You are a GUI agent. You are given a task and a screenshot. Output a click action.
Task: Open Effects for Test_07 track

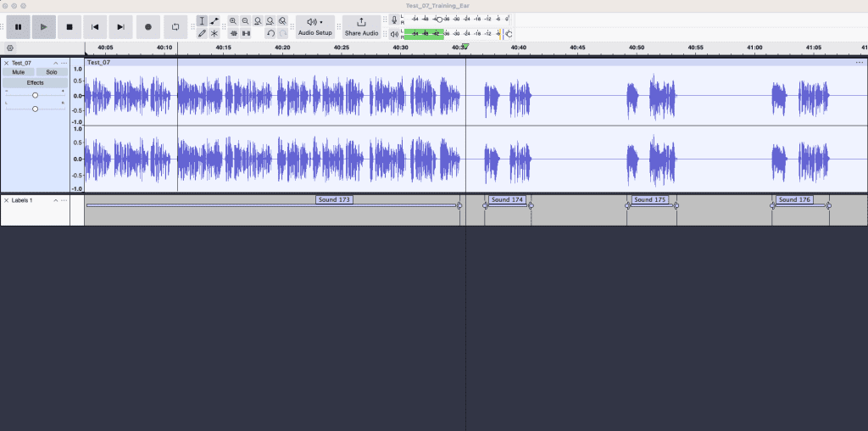tap(36, 82)
